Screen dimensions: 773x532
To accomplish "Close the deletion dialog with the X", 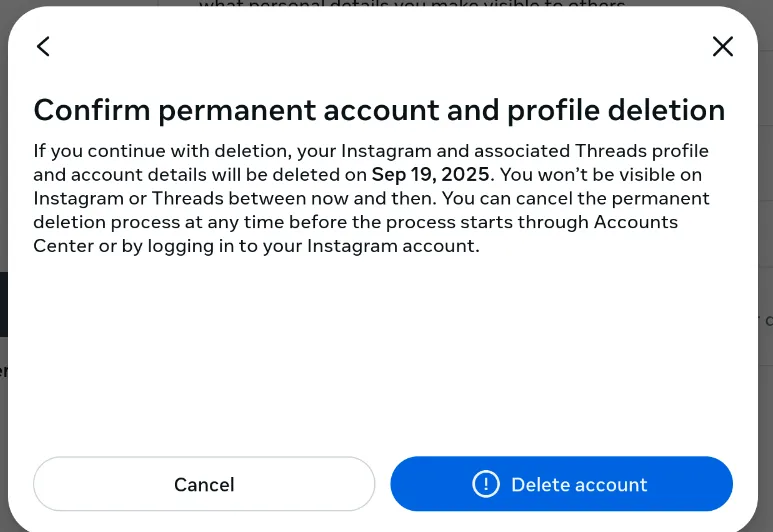I will (723, 46).
